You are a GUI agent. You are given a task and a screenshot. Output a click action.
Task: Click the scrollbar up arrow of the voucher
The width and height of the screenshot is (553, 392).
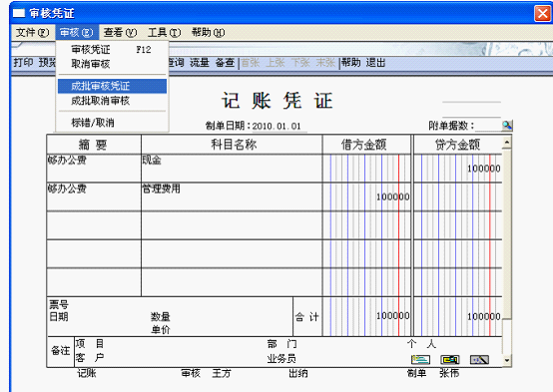click(507, 143)
